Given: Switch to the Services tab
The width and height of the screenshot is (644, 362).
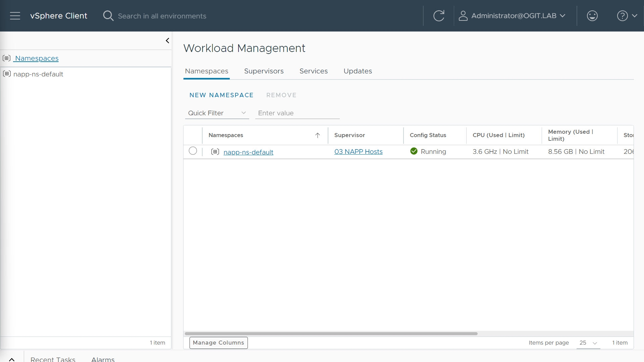Looking at the screenshot, I should [313, 71].
